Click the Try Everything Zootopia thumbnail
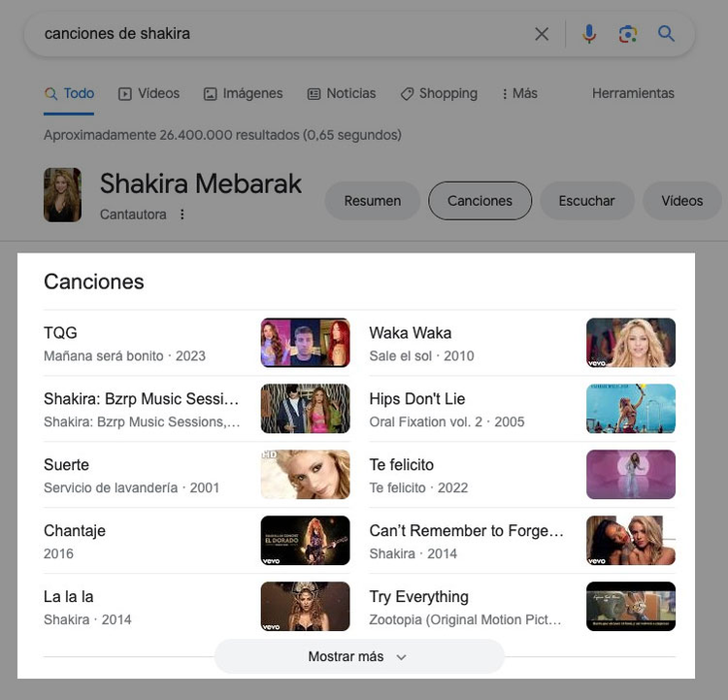The image size is (728, 700). [631, 607]
